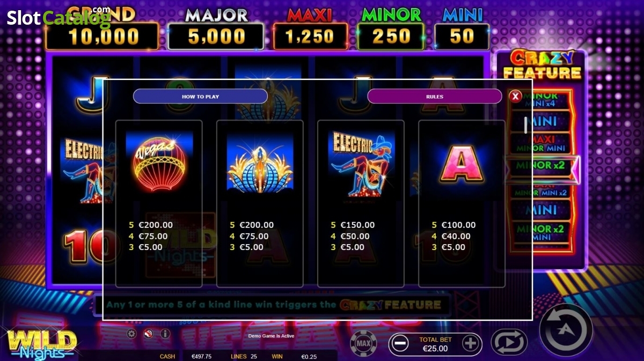644x361 pixels.
Task: Click the paytable scrollbar handle
Action: [x=525, y=124]
